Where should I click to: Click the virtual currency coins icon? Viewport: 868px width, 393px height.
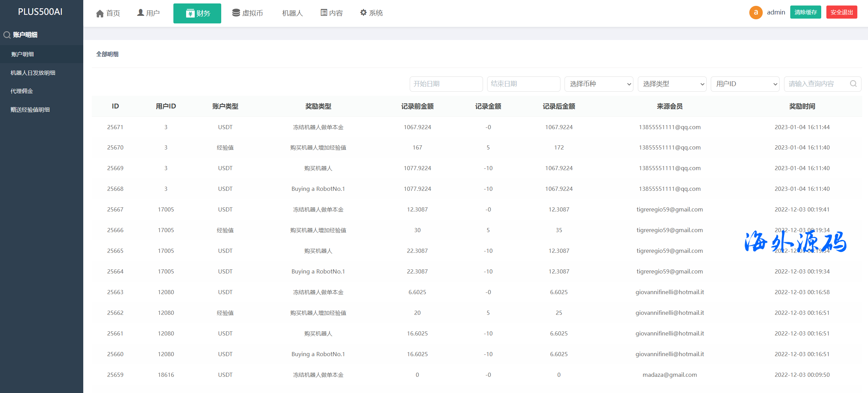click(236, 13)
